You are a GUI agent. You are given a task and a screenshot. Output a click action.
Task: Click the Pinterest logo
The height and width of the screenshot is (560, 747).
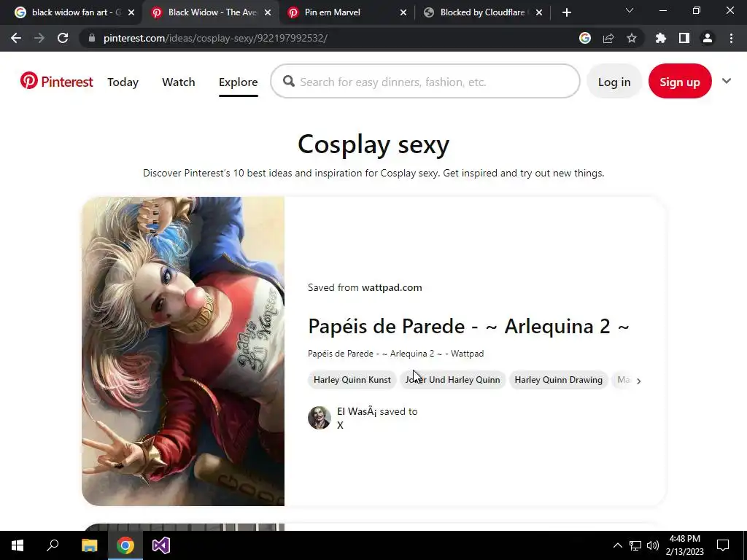(x=56, y=82)
